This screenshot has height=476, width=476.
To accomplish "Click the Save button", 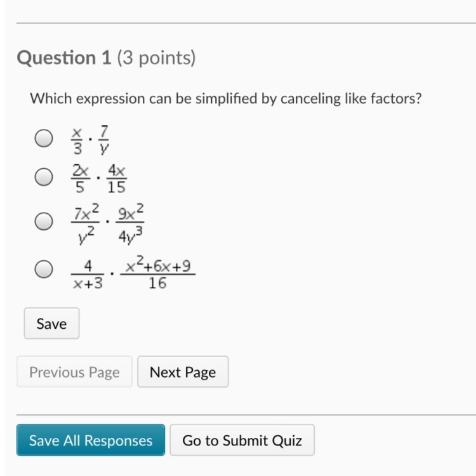I will pos(51,324).
